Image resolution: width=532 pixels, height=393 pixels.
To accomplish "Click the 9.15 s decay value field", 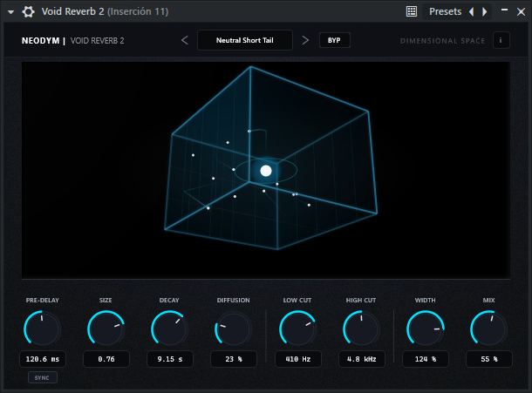I will pos(170,359).
